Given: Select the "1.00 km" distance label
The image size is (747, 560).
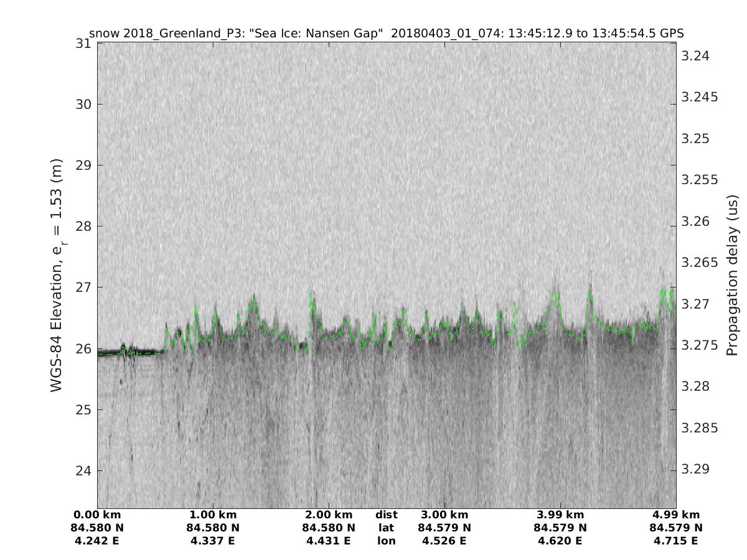Looking at the screenshot, I should [213, 515].
